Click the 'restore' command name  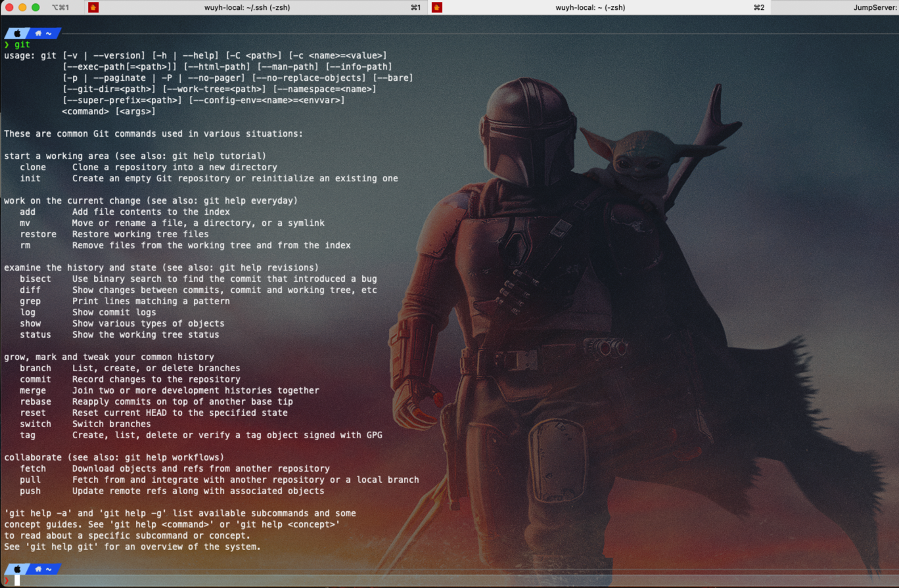pos(38,235)
